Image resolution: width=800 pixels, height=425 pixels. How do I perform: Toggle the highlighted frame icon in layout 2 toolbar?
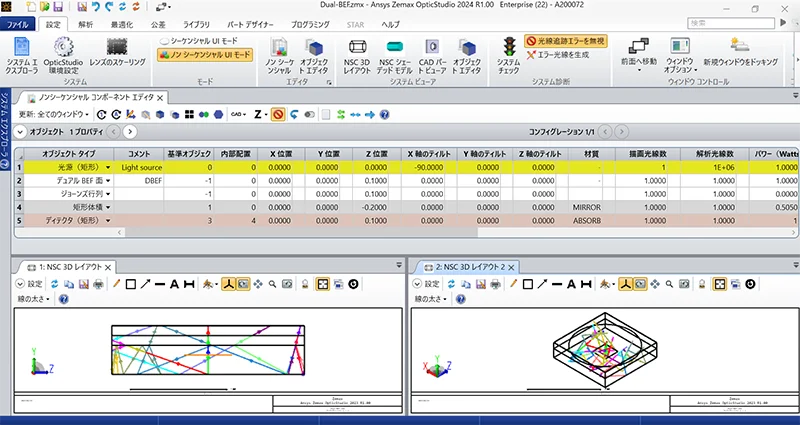click(x=719, y=284)
